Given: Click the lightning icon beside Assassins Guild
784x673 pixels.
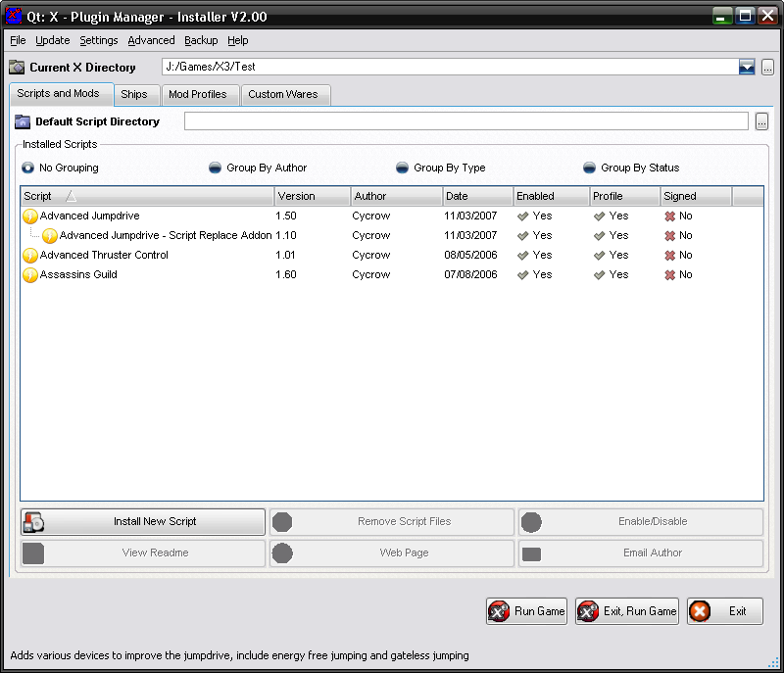Looking at the screenshot, I should pos(30,275).
